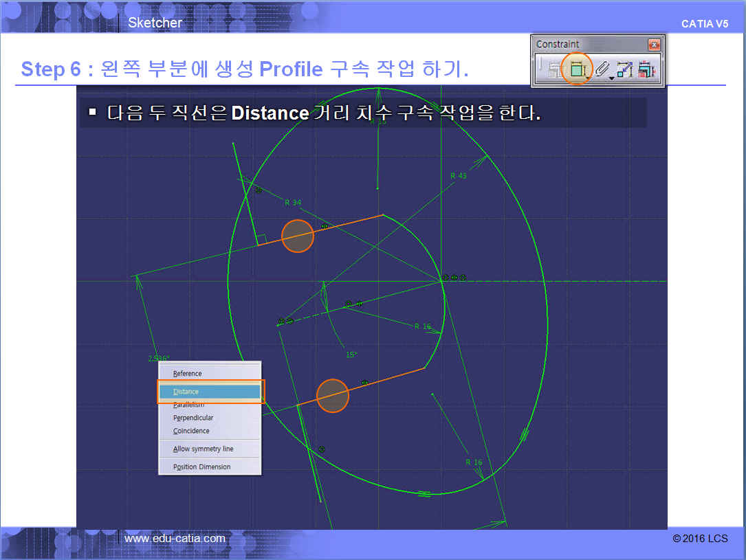Open dropdown arrow below paperclip icon

pos(611,79)
